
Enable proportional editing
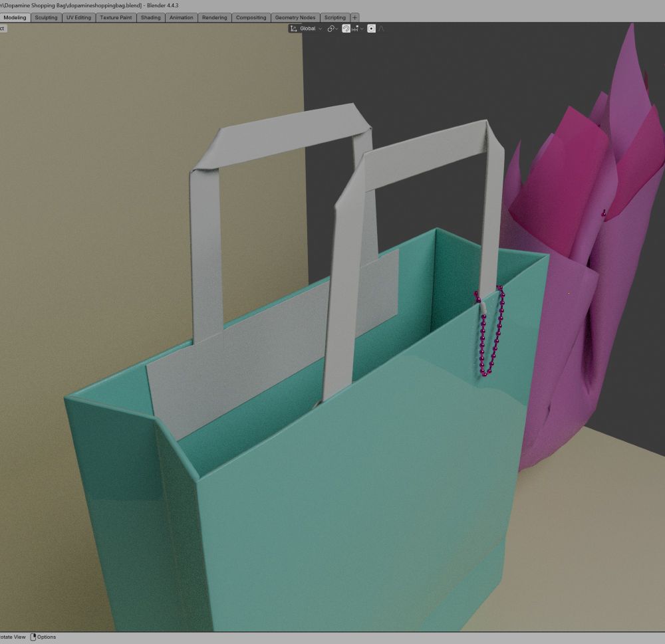click(372, 29)
